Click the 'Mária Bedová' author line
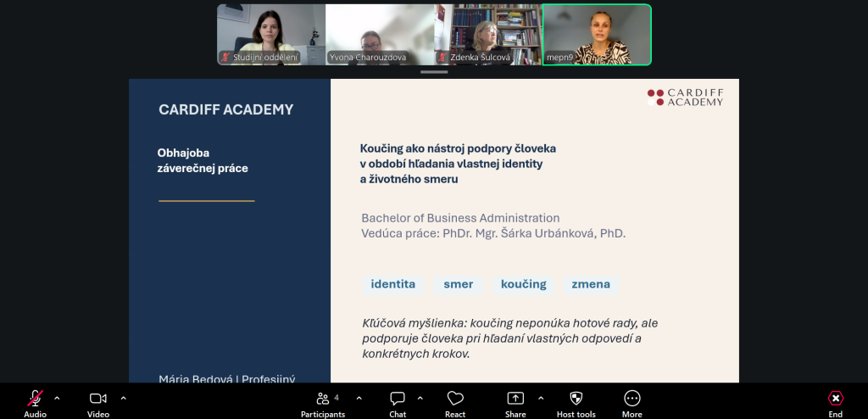The image size is (868, 419). point(227,378)
